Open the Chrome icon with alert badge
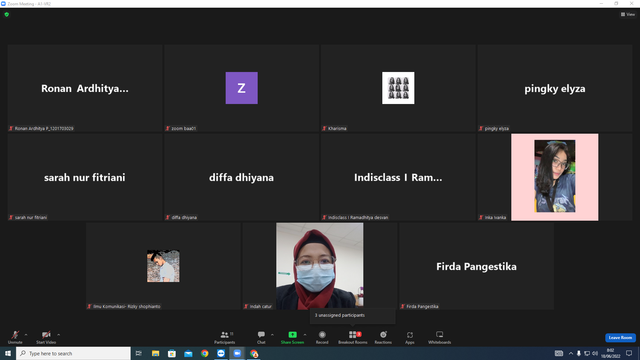The width and height of the screenshot is (640, 360). (x=254, y=353)
